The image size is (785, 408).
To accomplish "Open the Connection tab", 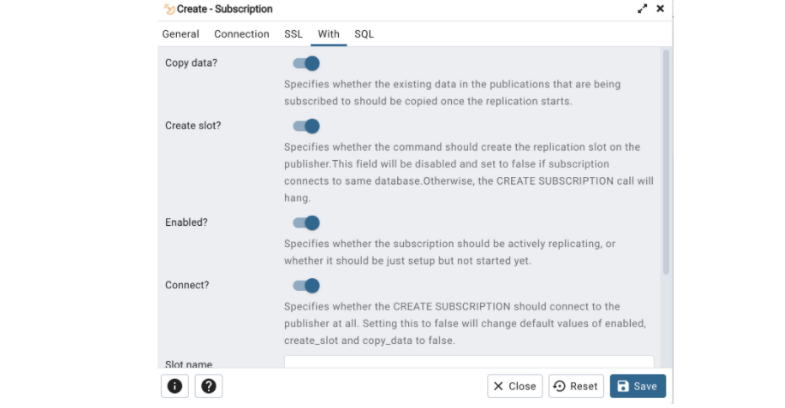I will coord(242,34).
